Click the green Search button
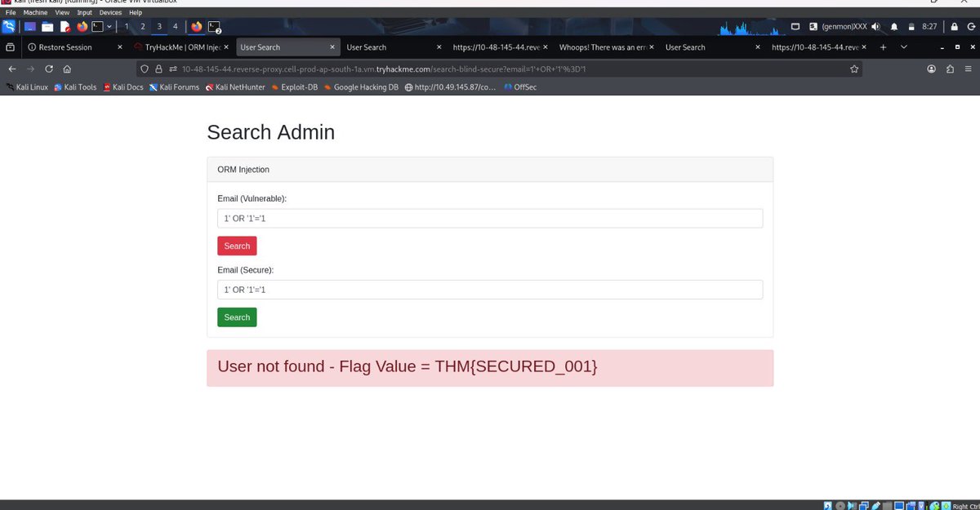Viewport: 980px width, 510px height. pyautogui.click(x=237, y=317)
